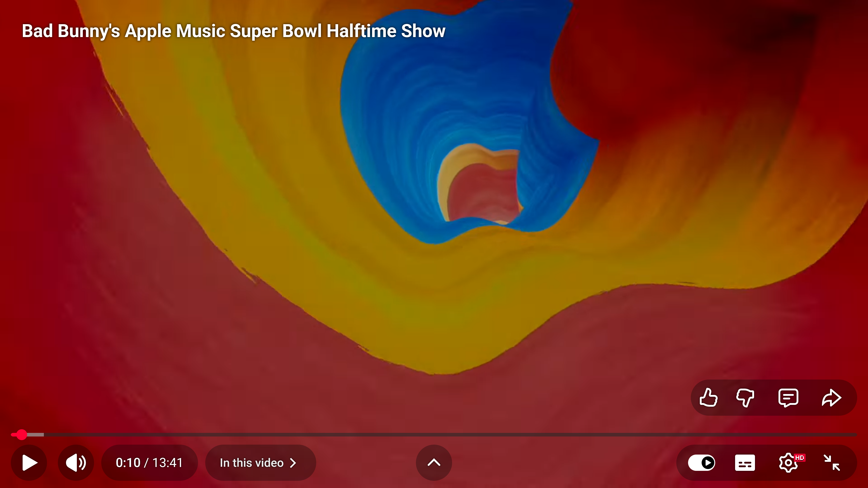Expand the 'In this video' chapters
This screenshot has height=488, width=868.
coord(251,463)
